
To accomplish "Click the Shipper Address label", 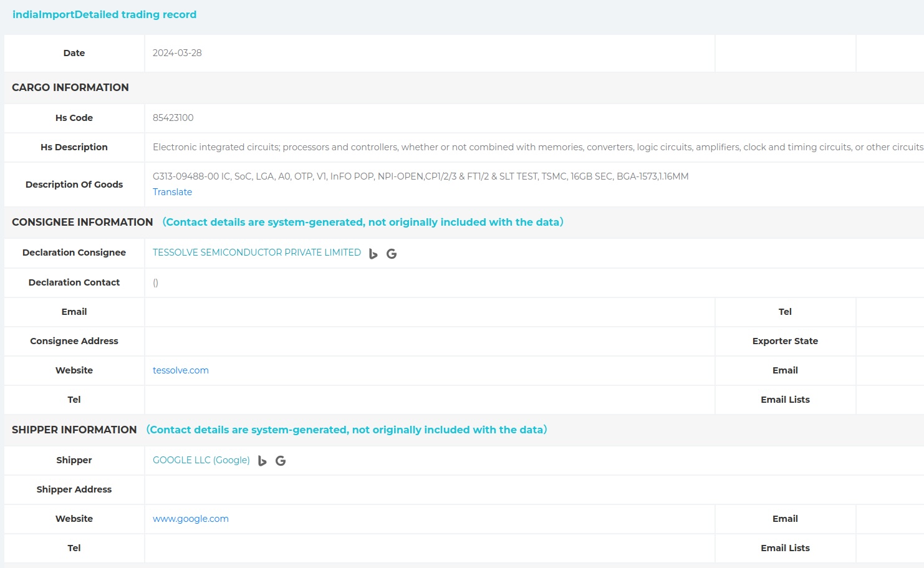I will coord(74,489).
